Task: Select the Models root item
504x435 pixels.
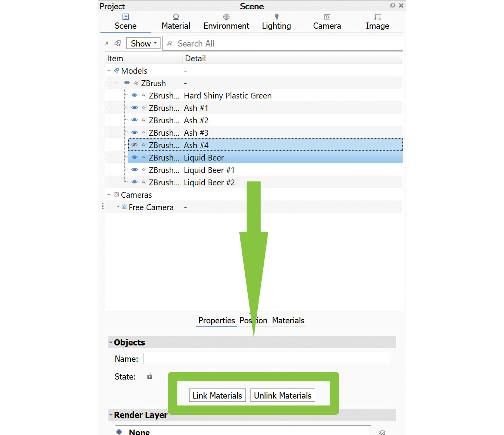Action: point(134,71)
